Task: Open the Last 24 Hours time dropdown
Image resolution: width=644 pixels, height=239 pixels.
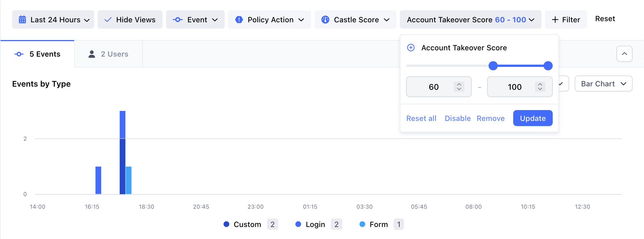Action: tap(53, 20)
